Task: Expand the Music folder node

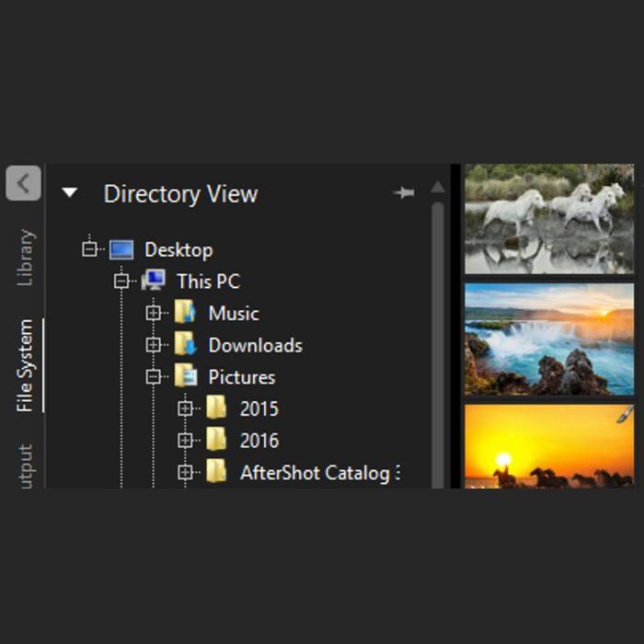Action: click(154, 314)
